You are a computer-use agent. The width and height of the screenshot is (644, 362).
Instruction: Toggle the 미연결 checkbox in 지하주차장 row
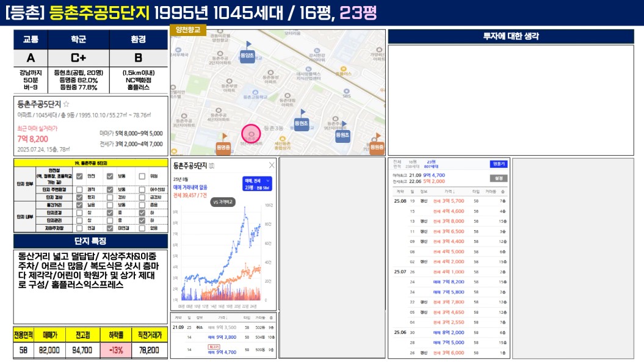(x=110, y=228)
